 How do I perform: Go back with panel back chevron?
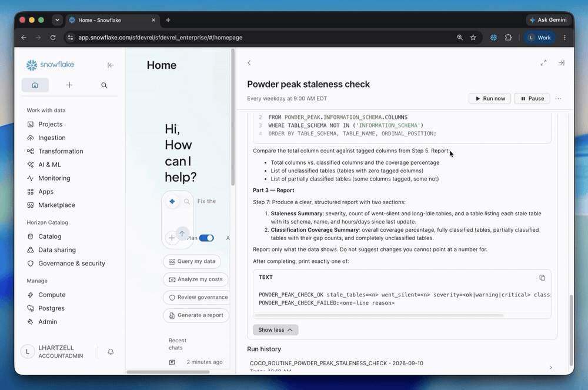pyautogui.click(x=249, y=63)
